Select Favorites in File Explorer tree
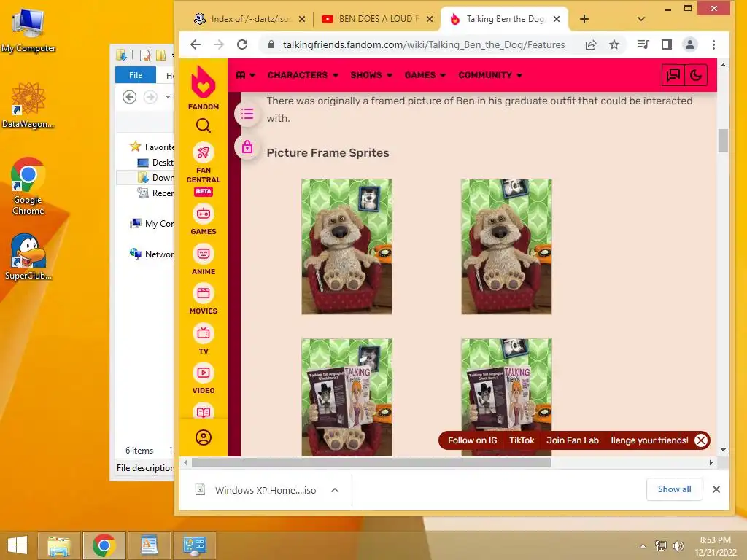 pyautogui.click(x=152, y=147)
